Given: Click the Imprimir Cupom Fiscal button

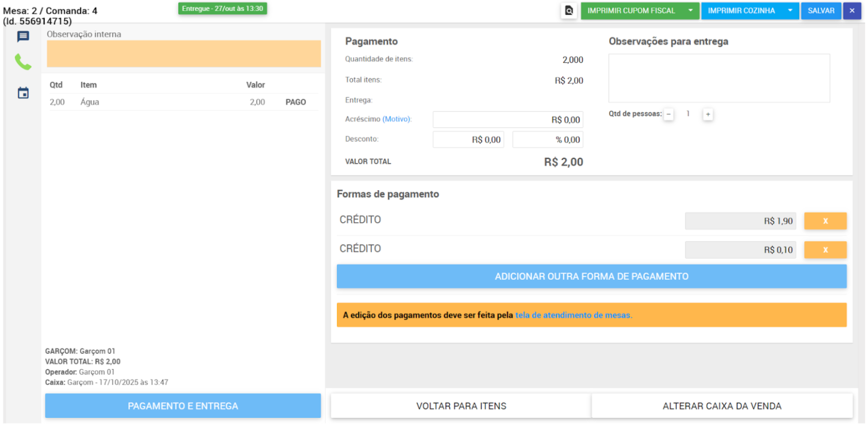Looking at the screenshot, I should [x=631, y=11].
